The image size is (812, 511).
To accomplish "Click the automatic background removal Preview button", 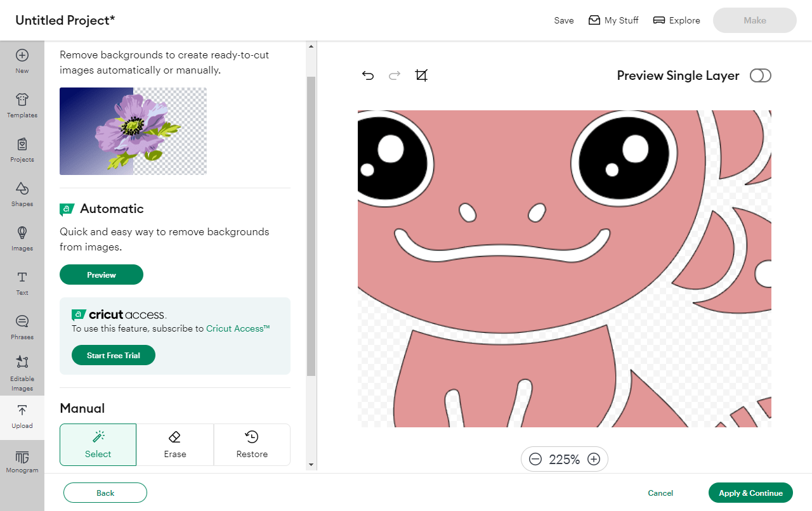I will coord(101,275).
